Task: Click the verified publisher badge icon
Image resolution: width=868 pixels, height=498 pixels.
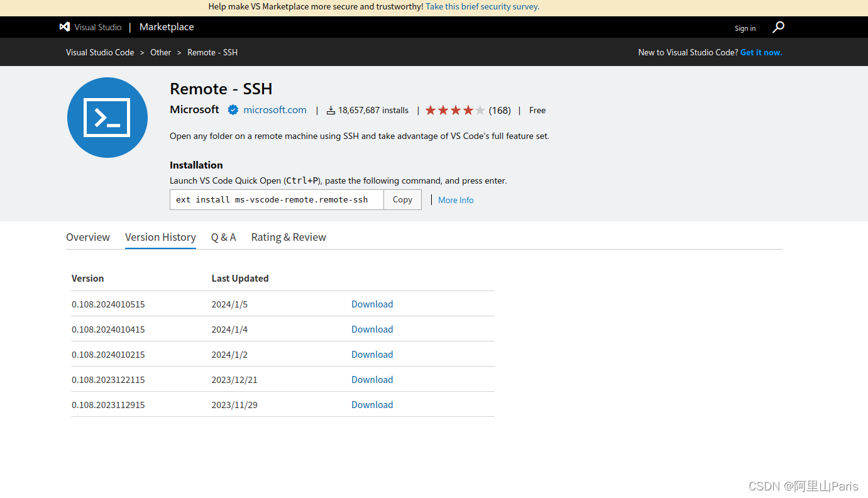Action: [233, 110]
